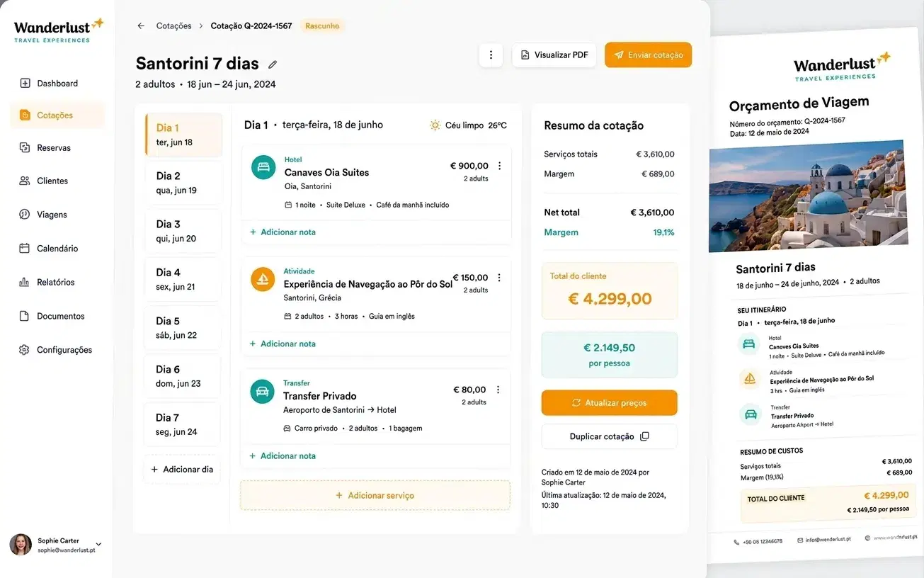Click the Dashboard sidebar icon
Viewport: 924px width, 578px height.
pos(25,83)
